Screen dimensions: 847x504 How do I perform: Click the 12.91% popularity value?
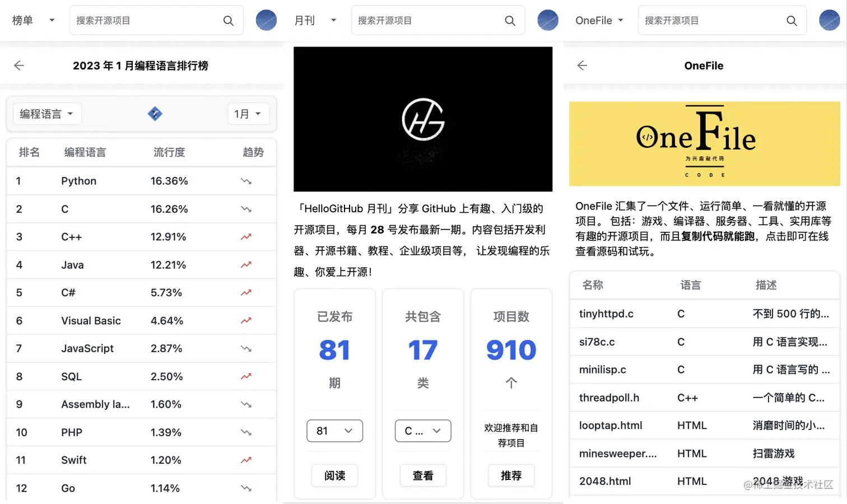coord(168,237)
